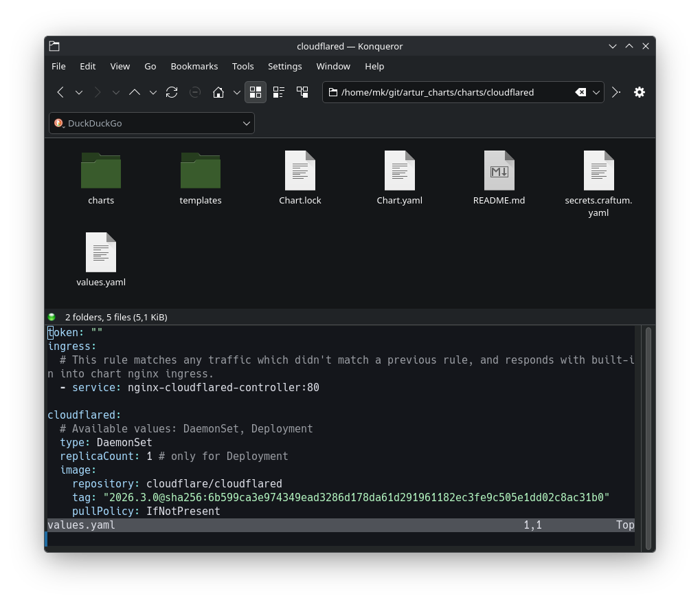Clear the location bar text
Viewport: 700px width, 605px height.
pos(580,93)
